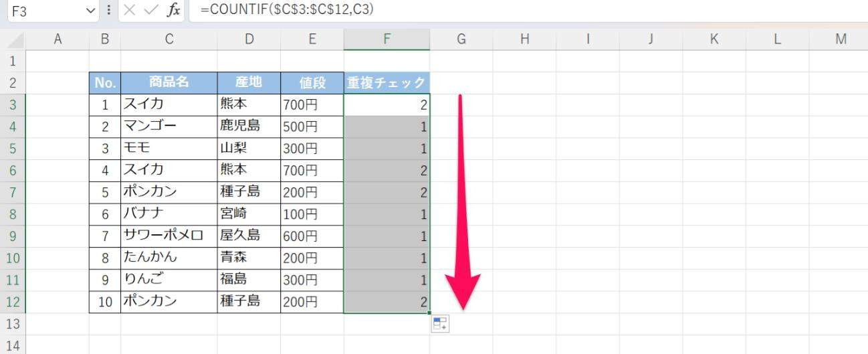The height and width of the screenshot is (354, 868).
Task: Select the 300円 cell in row 5
Action: point(312,149)
